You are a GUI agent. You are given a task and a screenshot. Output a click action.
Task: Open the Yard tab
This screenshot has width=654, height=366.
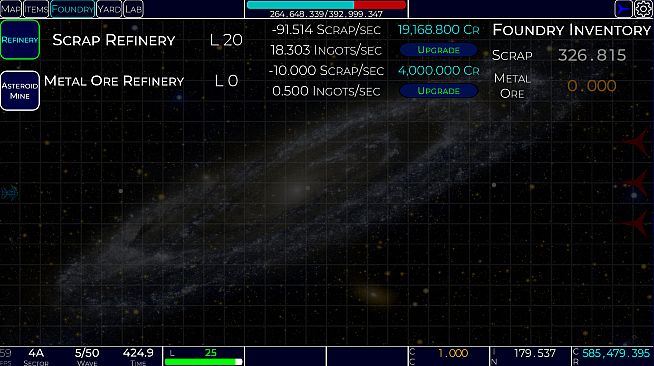109,9
